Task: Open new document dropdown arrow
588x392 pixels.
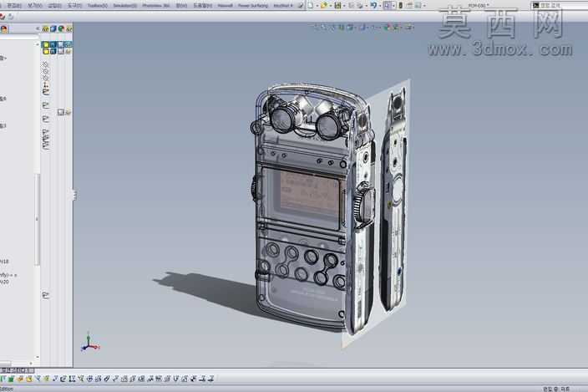Action: click(x=317, y=6)
